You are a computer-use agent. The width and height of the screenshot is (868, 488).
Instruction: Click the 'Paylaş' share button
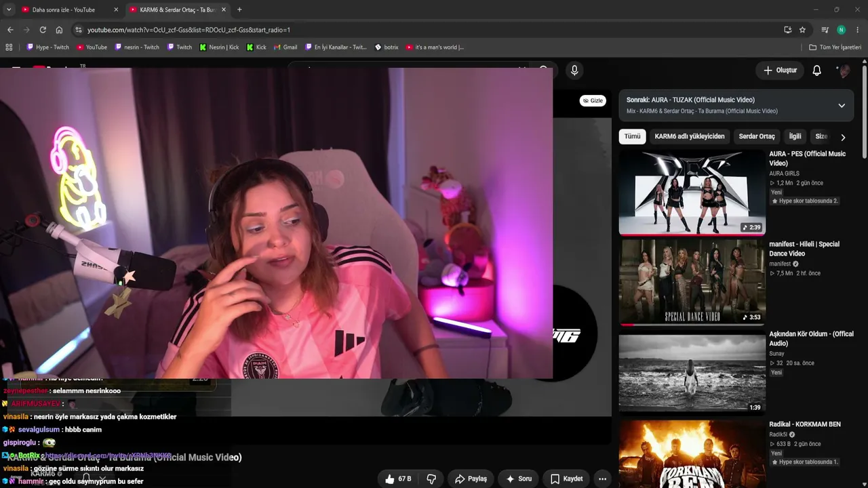point(471,479)
